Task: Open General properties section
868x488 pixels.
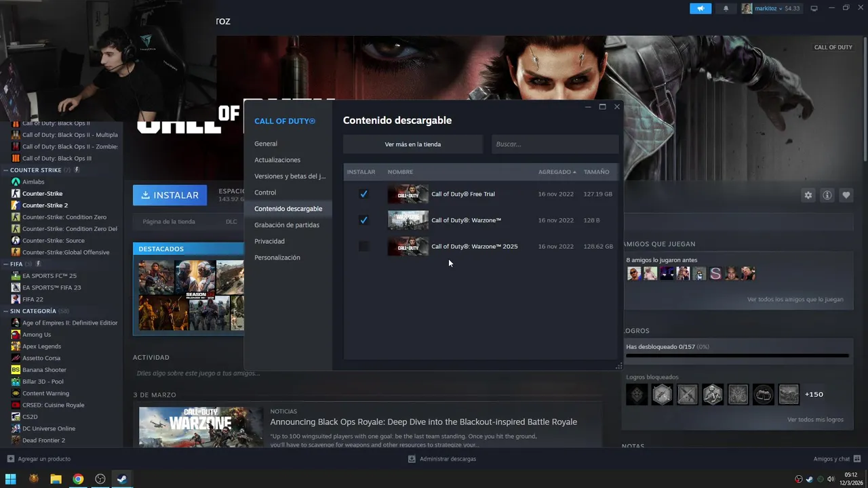Action: [x=266, y=144]
